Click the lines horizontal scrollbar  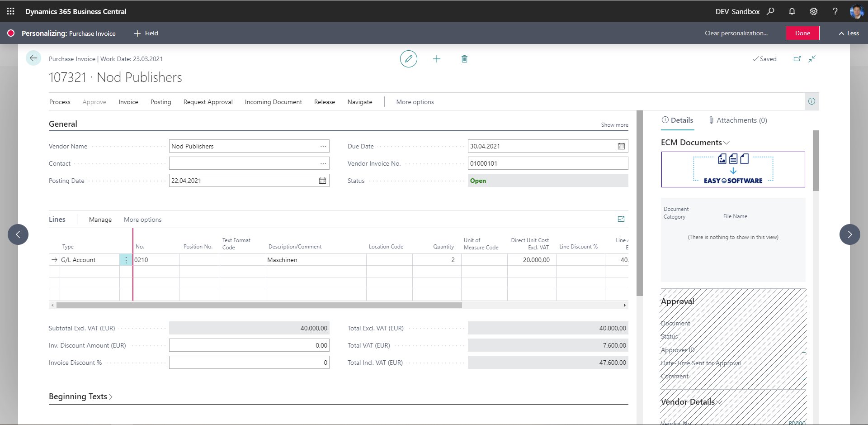(x=259, y=305)
